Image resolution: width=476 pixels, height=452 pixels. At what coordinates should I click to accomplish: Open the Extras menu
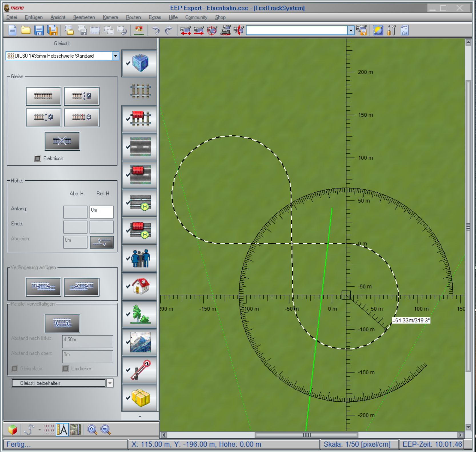(x=155, y=17)
